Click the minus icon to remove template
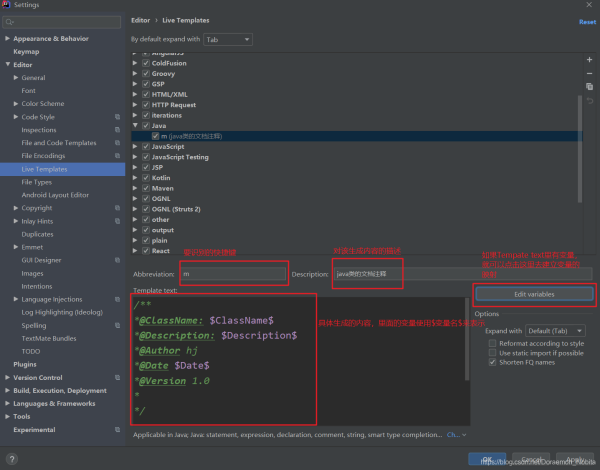Screen dimensions: 600x470 coord(589,73)
